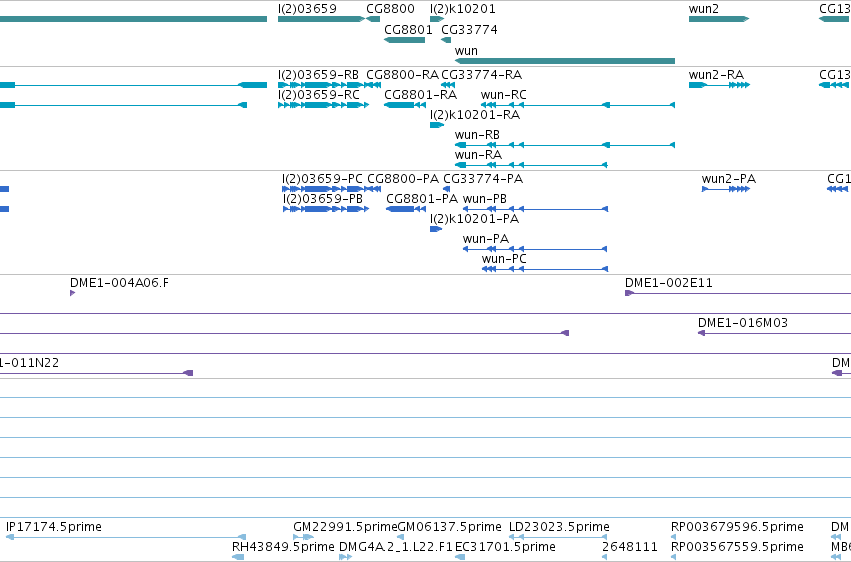This screenshot has width=851, height=562.
Task: Select the DME1-002E11 clone label
Action: click(x=669, y=283)
